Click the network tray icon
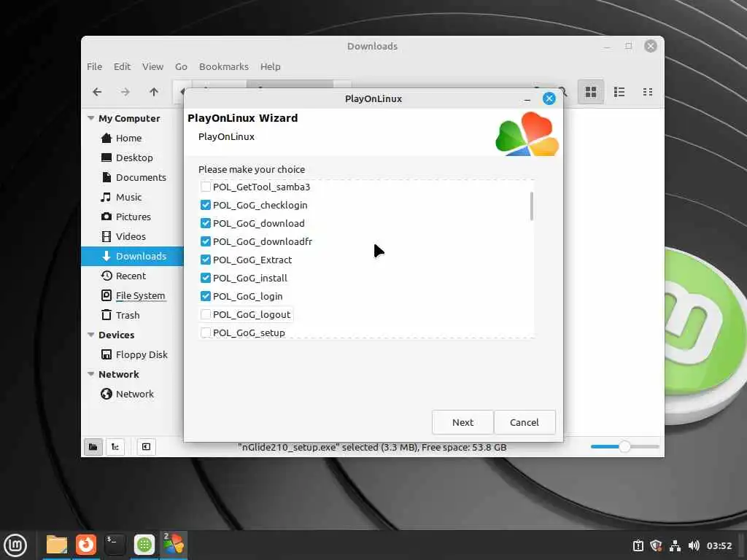Viewport: 747px width, 560px height. 675,545
